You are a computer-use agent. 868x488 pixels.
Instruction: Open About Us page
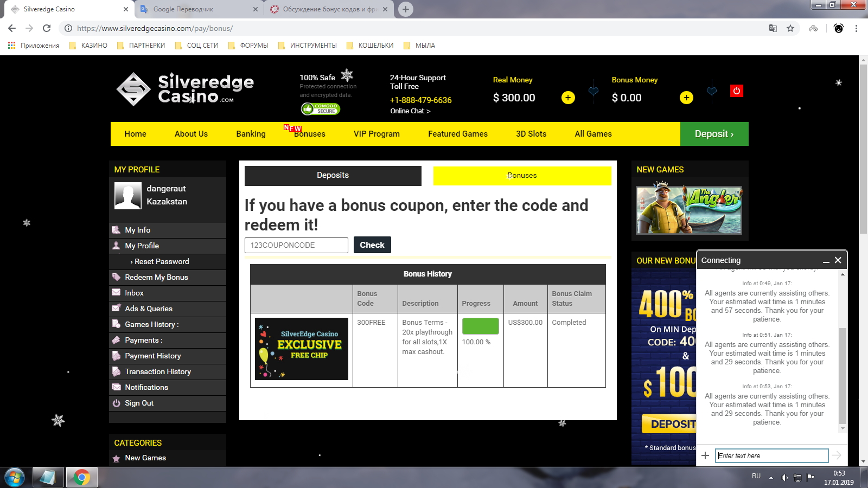pos(191,134)
